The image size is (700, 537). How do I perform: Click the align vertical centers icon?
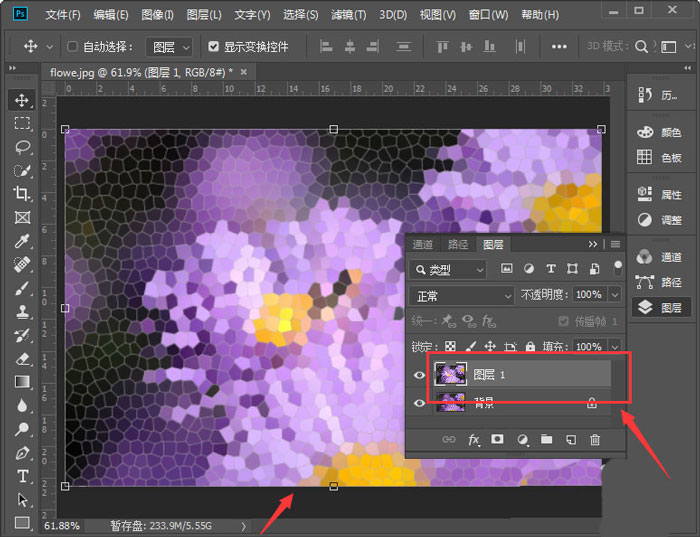tap(466, 46)
